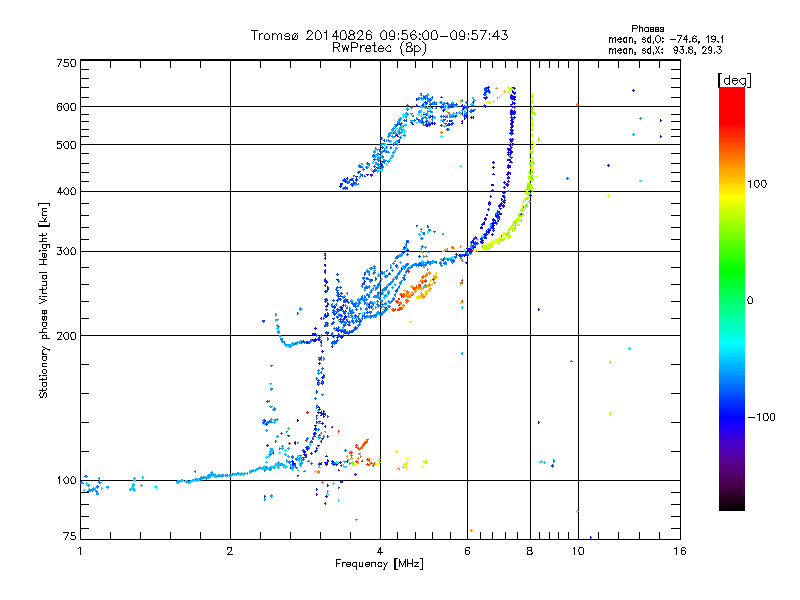The width and height of the screenshot is (800, 600).
Task: Click the x-axis '6' tick label
Action: pos(467,551)
